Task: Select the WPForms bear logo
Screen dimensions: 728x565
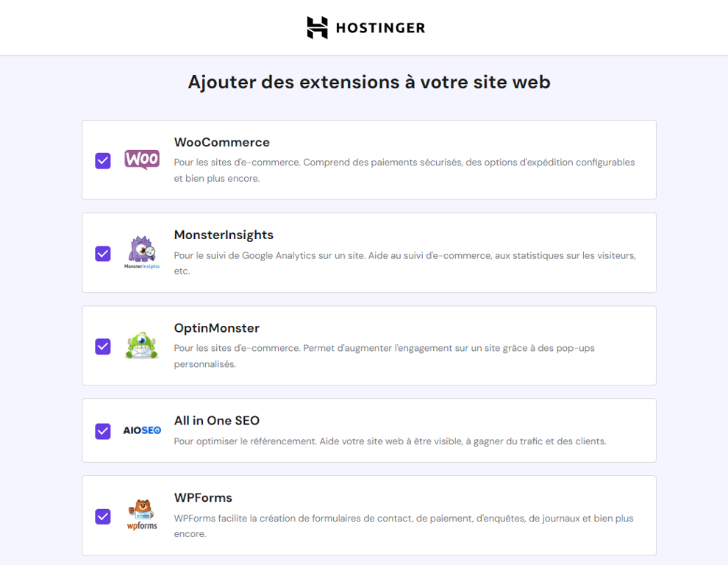Action: [141, 513]
